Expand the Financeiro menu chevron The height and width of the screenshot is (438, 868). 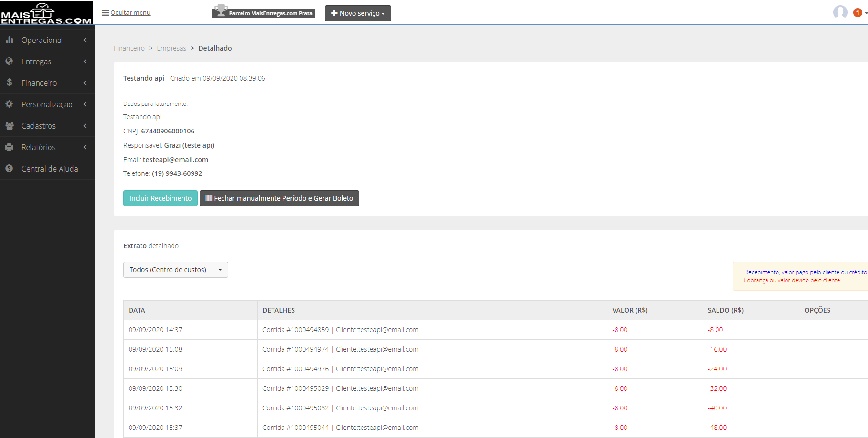click(x=85, y=83)
